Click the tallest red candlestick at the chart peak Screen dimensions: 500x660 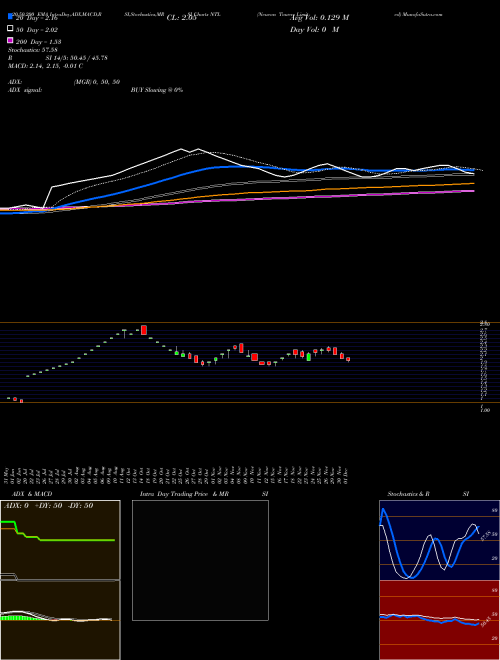(x=144, y=330)
